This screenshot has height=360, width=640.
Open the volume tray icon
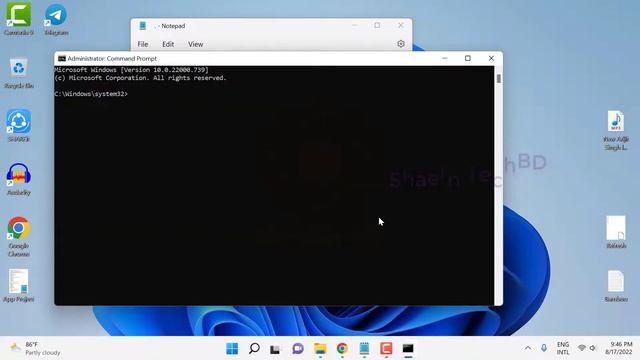click(x=593, y=348)
